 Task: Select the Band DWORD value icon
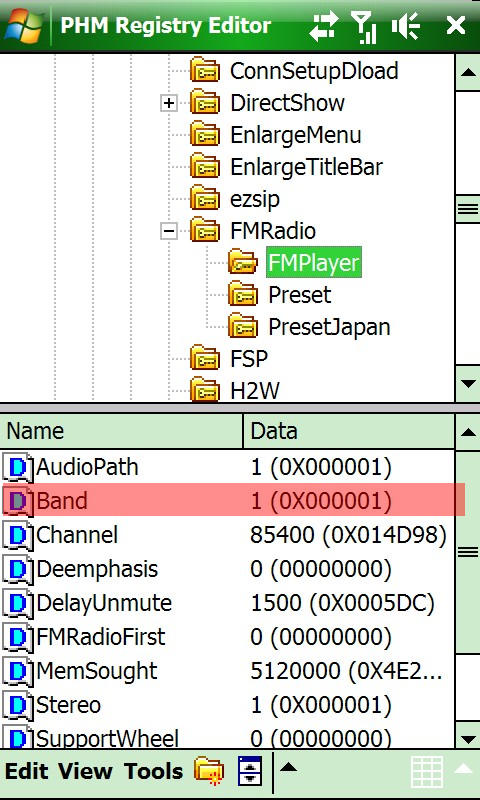18,501
